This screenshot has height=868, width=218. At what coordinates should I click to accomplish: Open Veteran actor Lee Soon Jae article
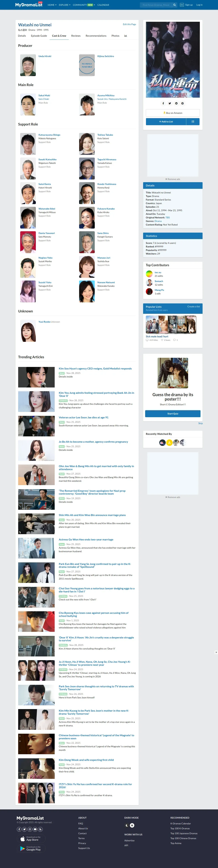(84, 418)
